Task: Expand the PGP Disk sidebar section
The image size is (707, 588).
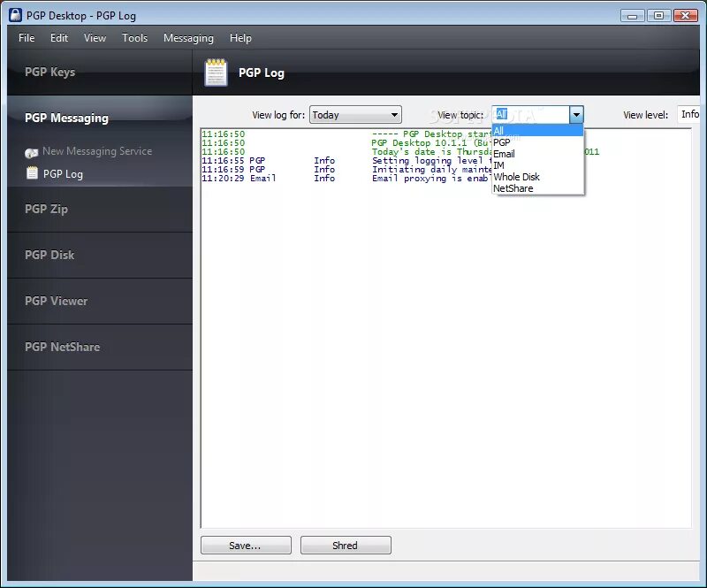Action: coord(100,255)
